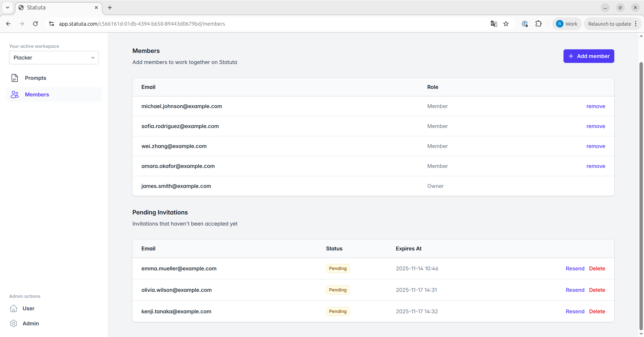Click the address bar URL field
Image resolution: width=644 pixels, height=337 pixels.
point(250,24)
